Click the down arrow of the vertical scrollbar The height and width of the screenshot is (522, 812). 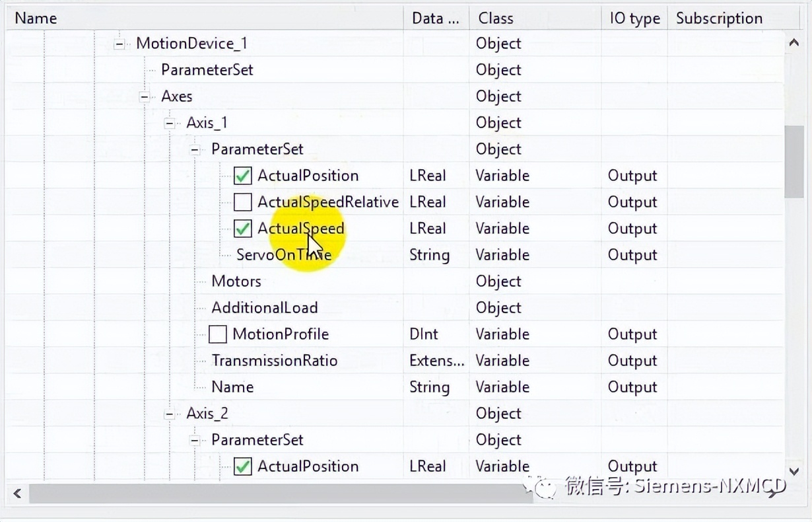click(794, 472)
